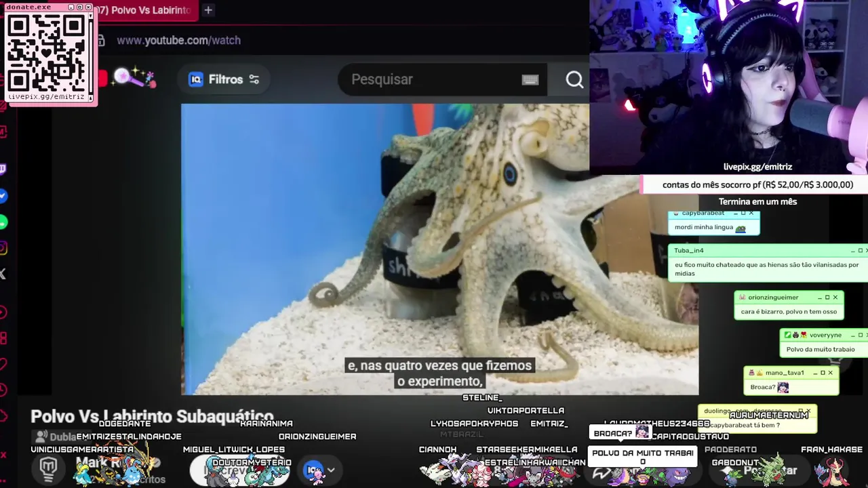Click the octopus video player area

coord(439,249)
